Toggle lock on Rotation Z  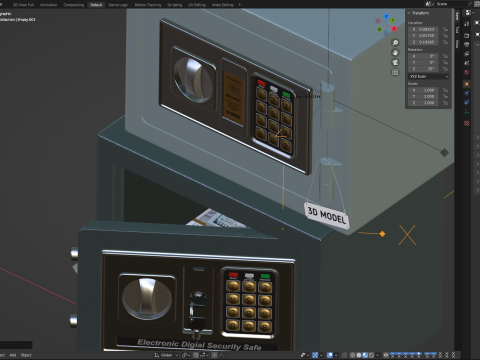[x=445, y=69]
